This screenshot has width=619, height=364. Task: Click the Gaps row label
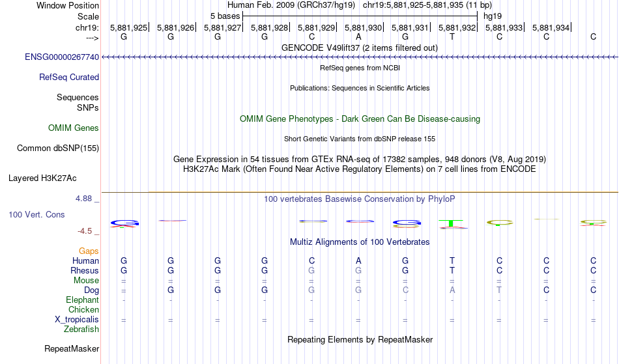(x=89, y=251)
